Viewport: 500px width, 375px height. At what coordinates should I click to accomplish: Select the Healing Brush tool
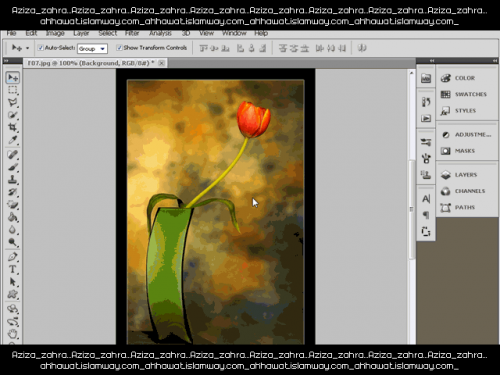pyautogui.click(x=13, y=154)
